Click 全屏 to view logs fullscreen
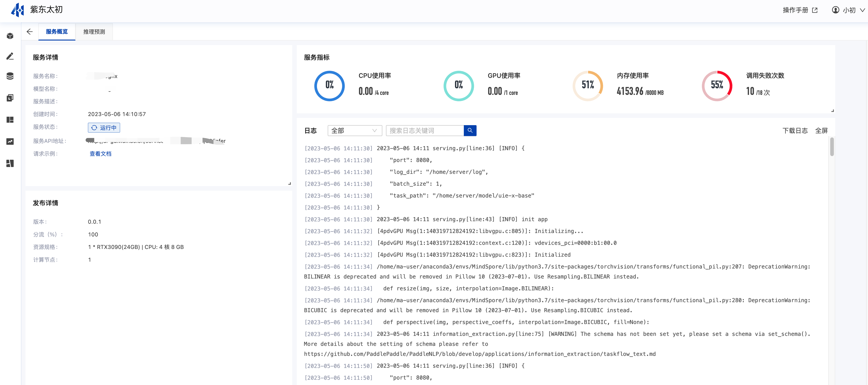This screenshot has height=385, width=868. click(821, 130)
